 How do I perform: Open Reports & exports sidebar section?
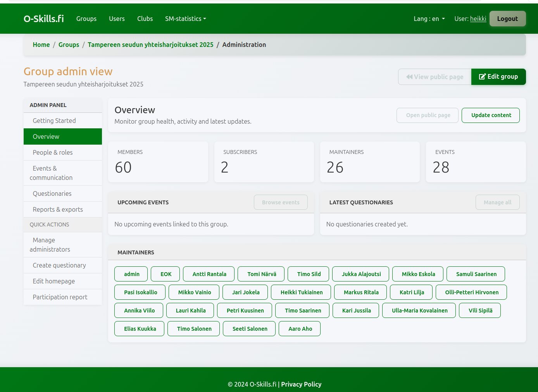[x=58, y=209]
